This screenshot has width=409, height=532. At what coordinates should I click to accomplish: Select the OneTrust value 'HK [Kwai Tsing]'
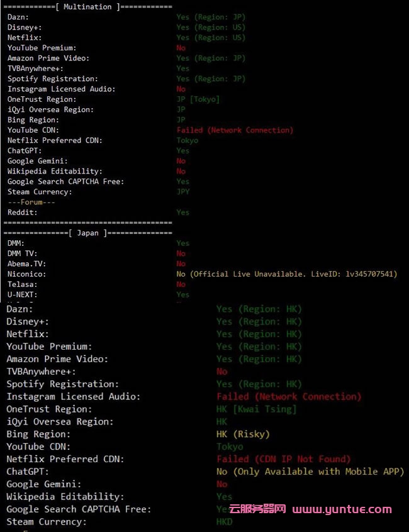coord(256,409)
